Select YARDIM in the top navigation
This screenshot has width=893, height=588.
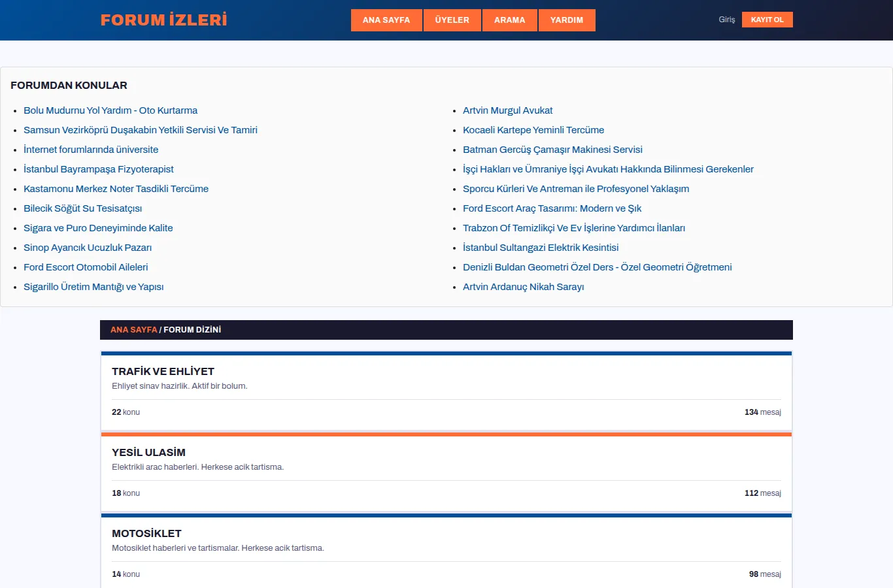[567, 20]
